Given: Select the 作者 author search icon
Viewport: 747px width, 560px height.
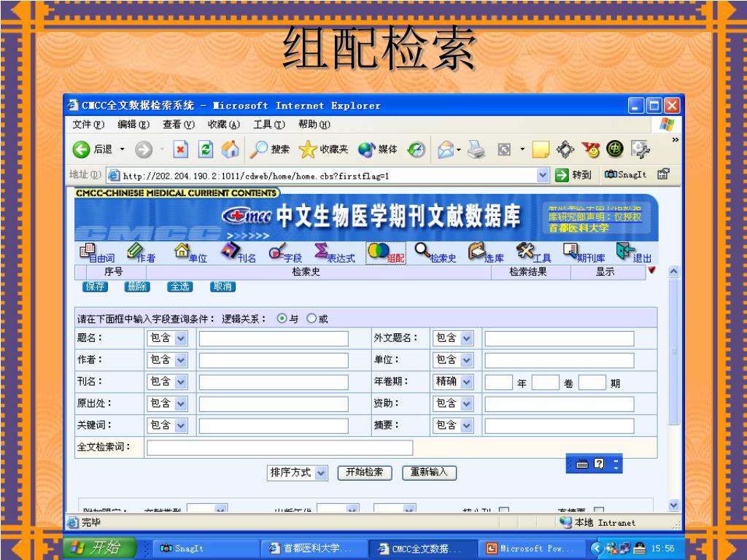Looking at the screenshot, I should [x=141, y=253].
